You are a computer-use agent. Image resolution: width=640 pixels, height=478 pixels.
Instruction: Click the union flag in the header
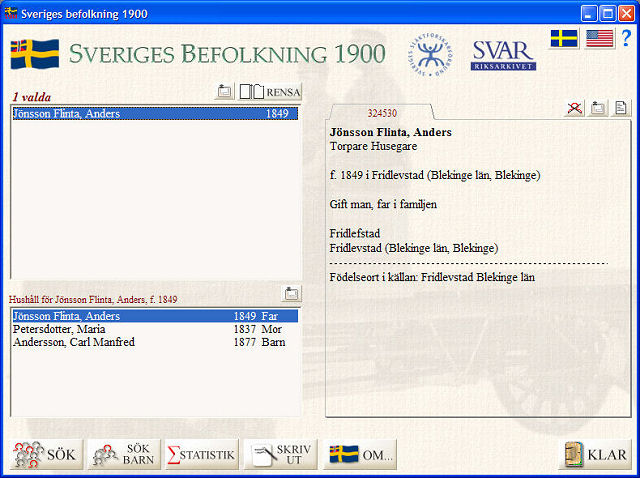click(35, 54)
